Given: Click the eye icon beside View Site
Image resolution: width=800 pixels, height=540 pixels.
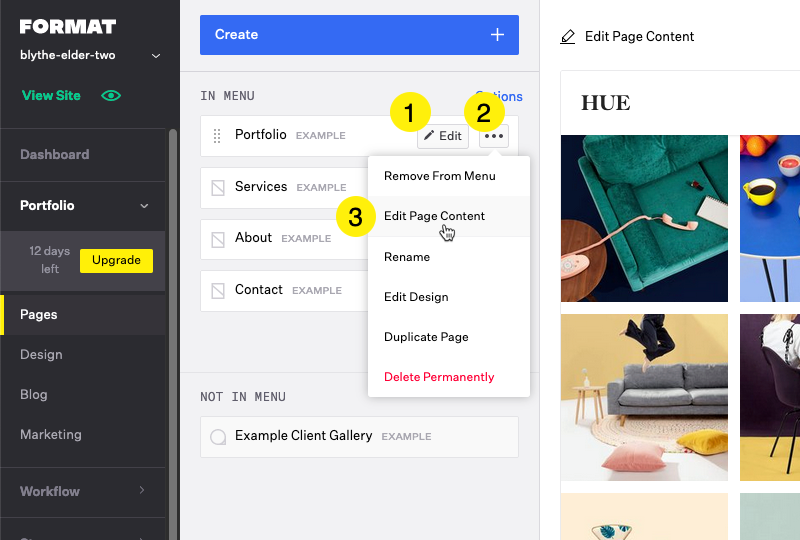Looking at the screenshot, I should [111, 96].
